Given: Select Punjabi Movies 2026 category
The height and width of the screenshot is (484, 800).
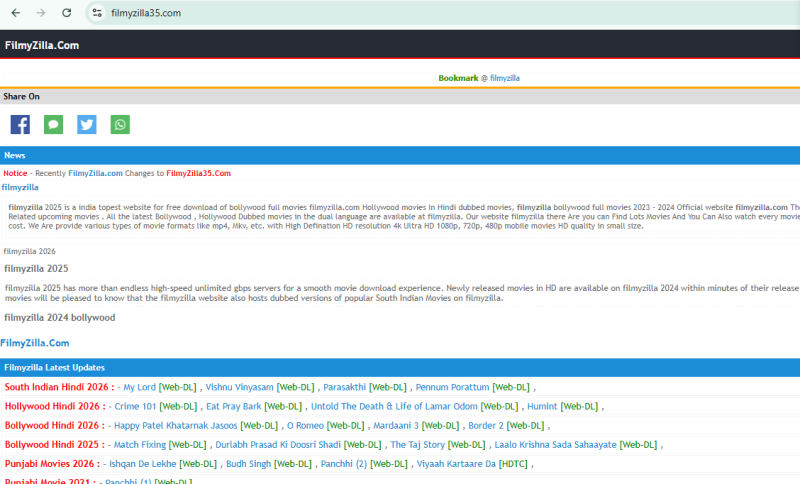Looking at the screenshot, I should (53, 464).
